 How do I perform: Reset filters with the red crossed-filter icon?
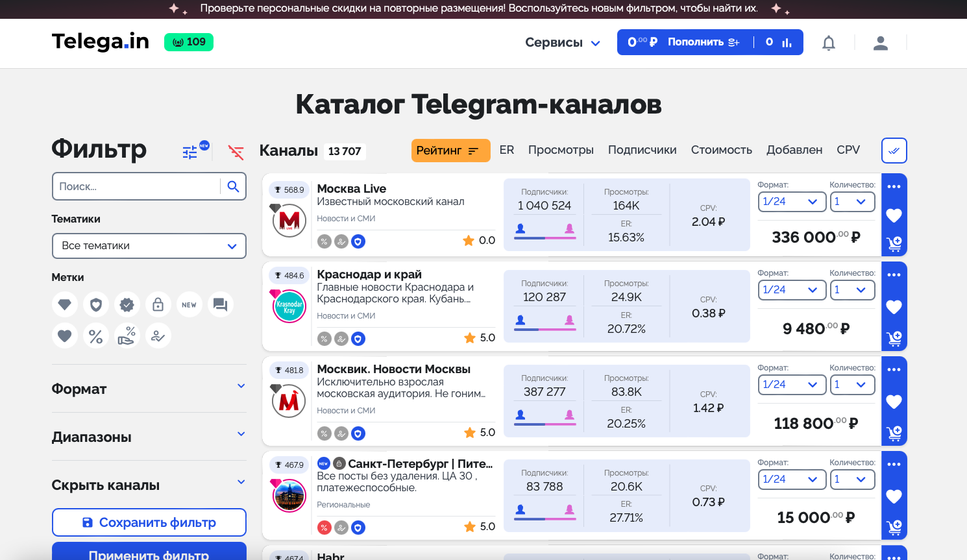coord(236,152)
